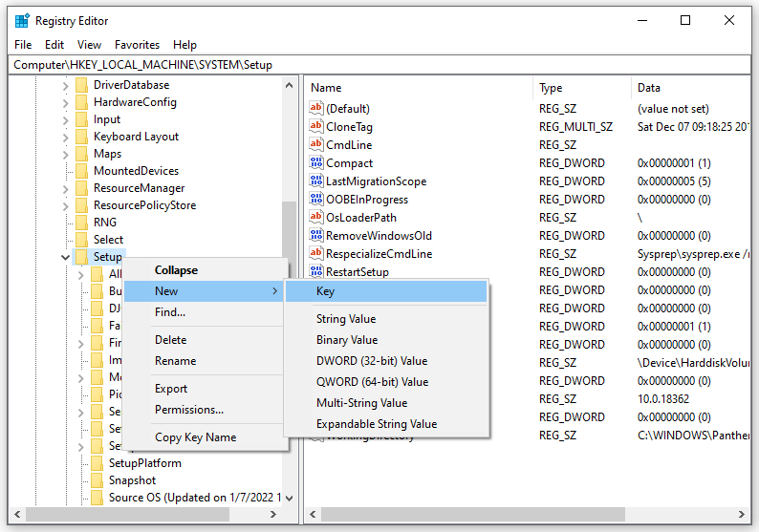Click the CmdLine string value icon
This screenshot has width=759, height=532.
(x=316, y=144)
